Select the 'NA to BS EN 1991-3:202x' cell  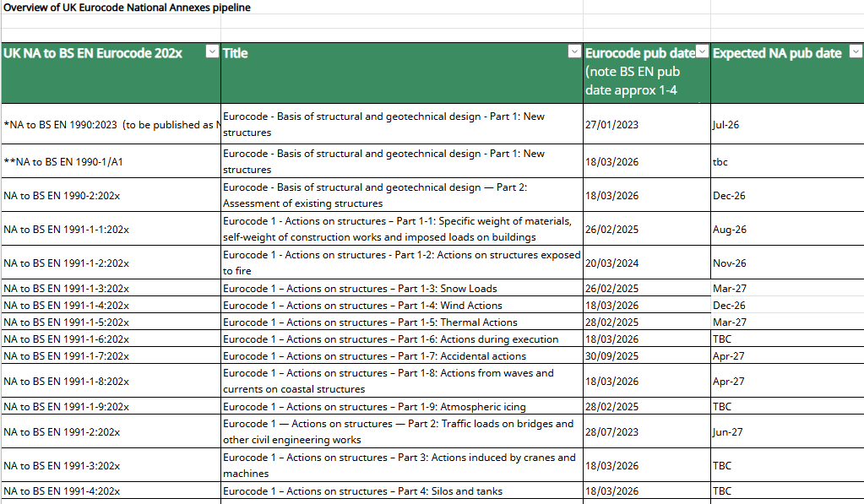(x=111, y=465)
